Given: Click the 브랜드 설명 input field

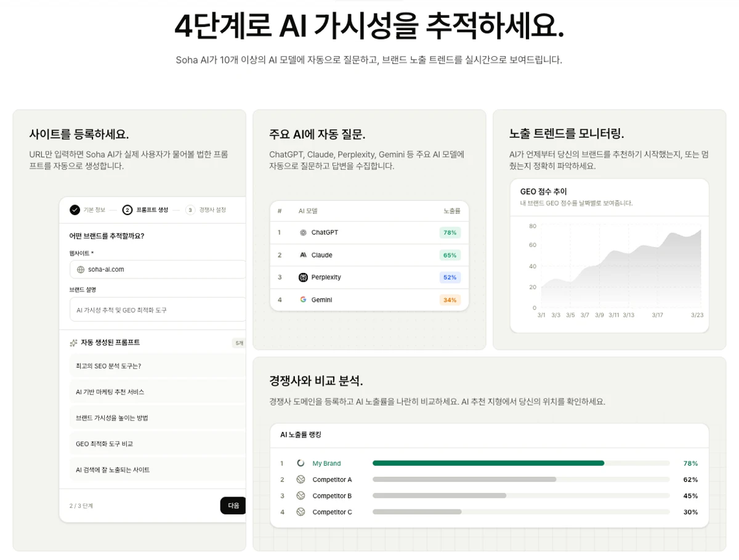Looking at the screenshot, I should 158,310.
